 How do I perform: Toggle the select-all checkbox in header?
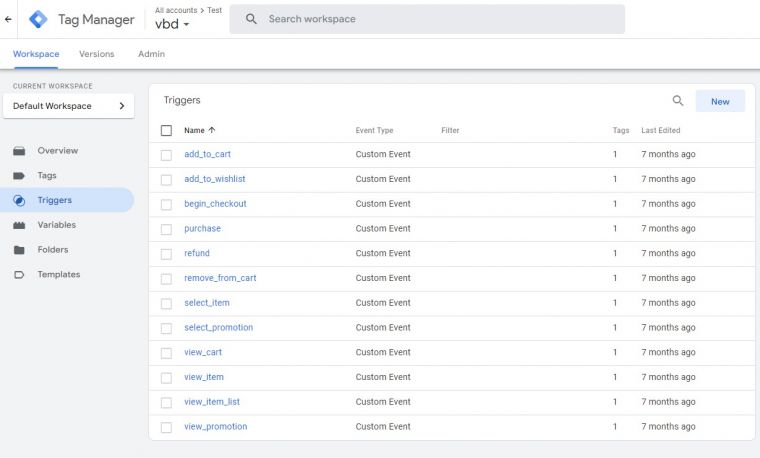[x=166, y=130]
